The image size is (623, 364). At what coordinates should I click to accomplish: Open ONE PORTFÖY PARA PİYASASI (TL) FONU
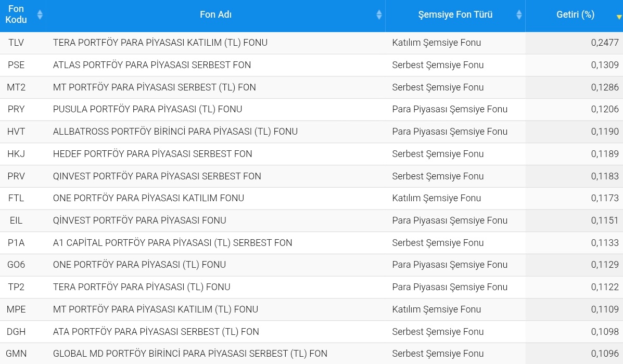139,265
